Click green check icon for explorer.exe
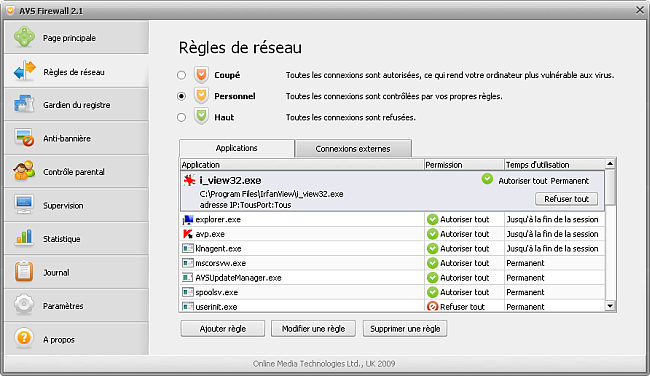 [x=432, y=219]
